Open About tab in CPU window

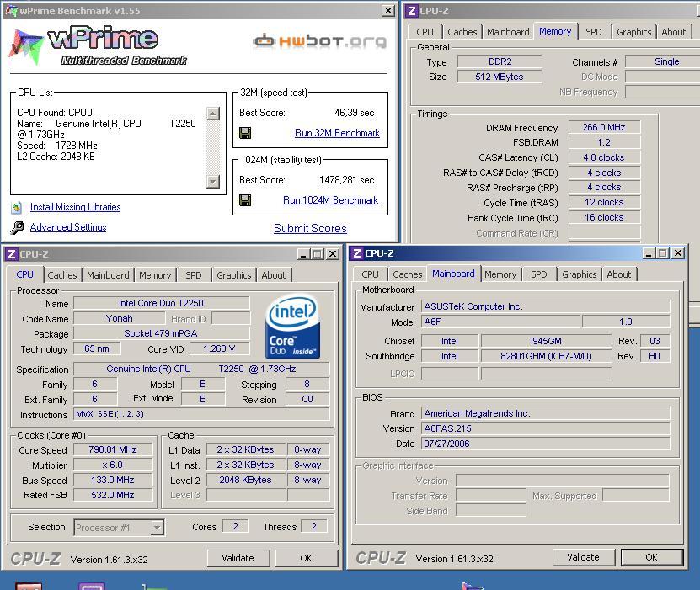point(273,275)
